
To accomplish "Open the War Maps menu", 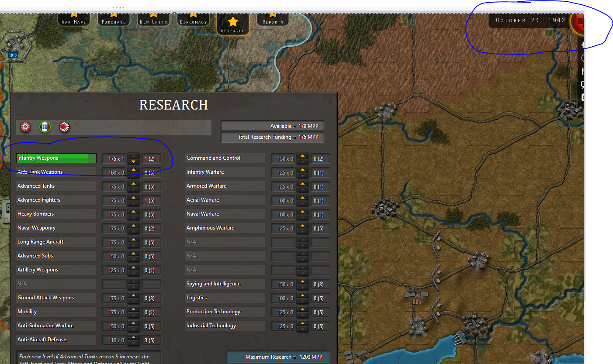I will (74, 20).
